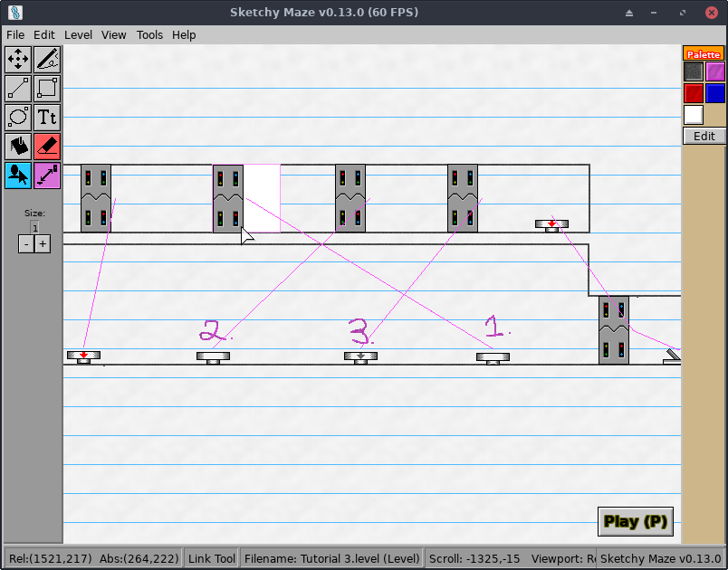Click the button doodad labeled 1
The width and height of the screenshot is (728, 570).
[x=493, y=357]
